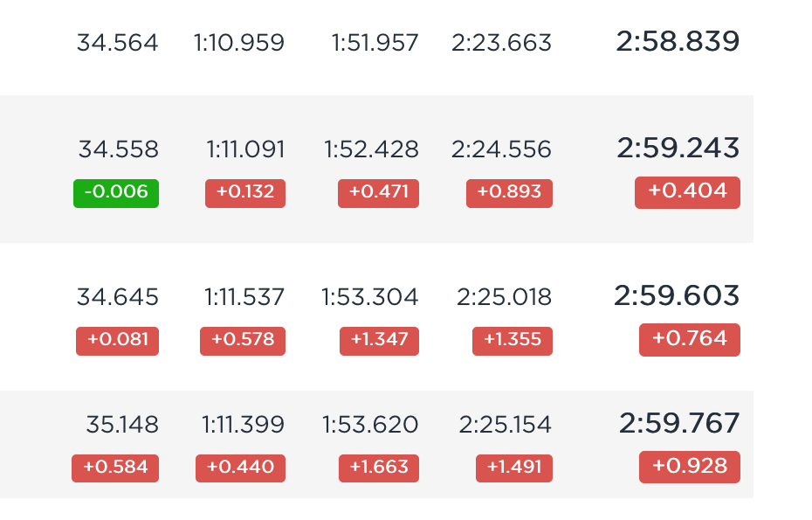The image size is (812, 520).
Task: Click the +1.355 difference badge
Action: coord(513,341)
